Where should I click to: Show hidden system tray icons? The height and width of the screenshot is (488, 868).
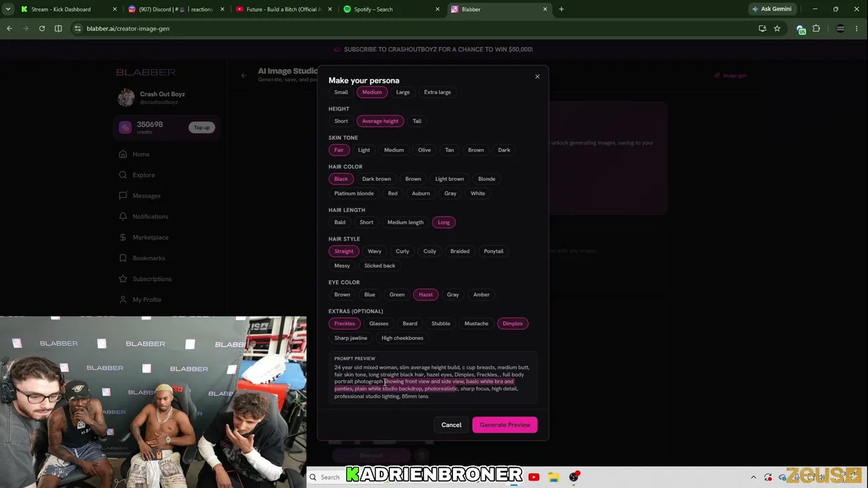coord(753,477)
